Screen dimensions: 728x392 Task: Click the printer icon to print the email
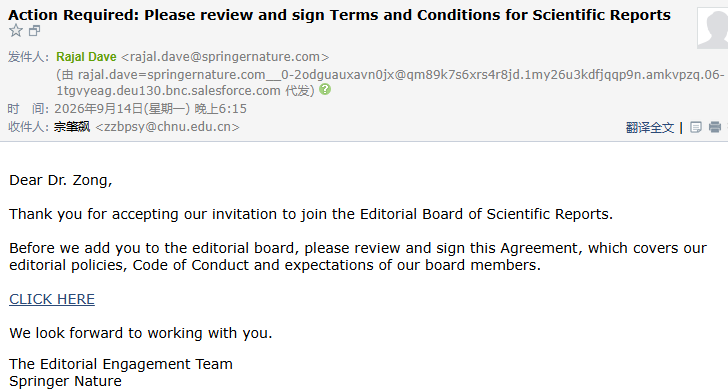pos(715,127)
